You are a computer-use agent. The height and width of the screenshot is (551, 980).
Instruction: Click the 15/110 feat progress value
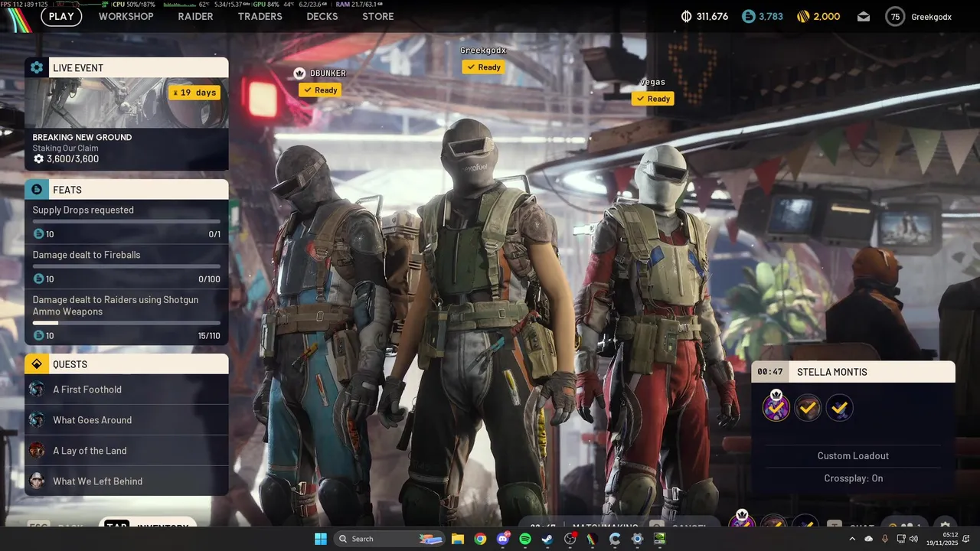(x=209, y=336)
